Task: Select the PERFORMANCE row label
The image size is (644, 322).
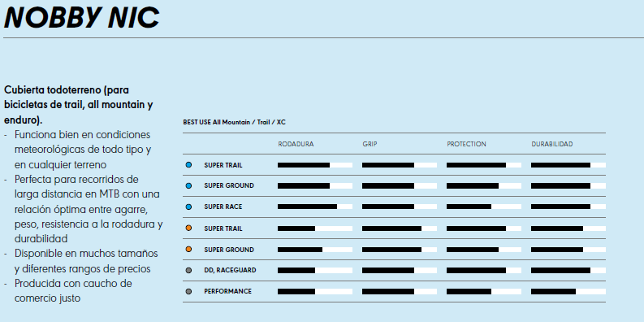Action: coord(227,291)
